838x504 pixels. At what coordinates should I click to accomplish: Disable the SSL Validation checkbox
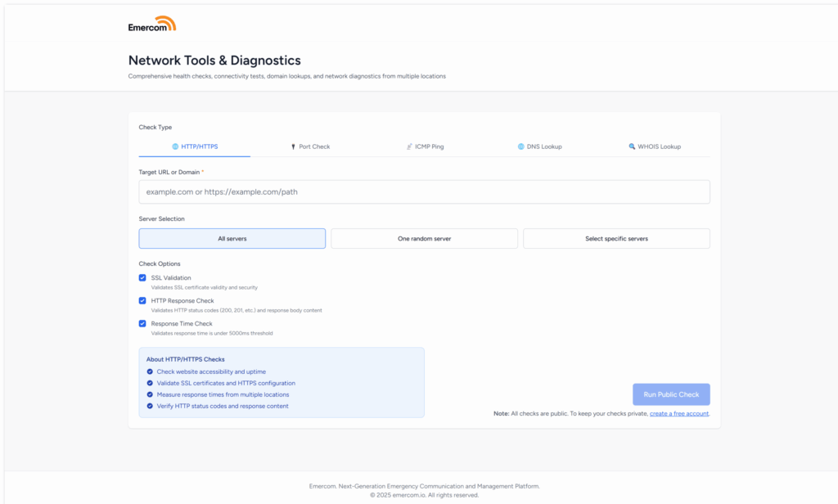142,278
